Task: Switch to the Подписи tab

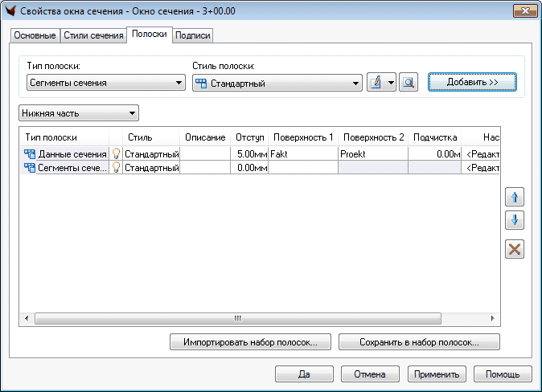Action: coord(193,36)
